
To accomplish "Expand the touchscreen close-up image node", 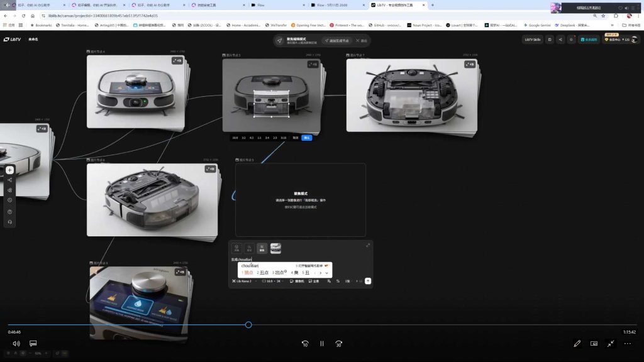I will tap(180, 272).
